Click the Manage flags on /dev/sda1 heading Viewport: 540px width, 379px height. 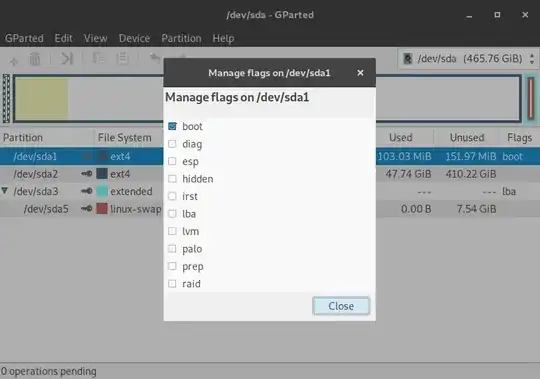pos(237,97)
